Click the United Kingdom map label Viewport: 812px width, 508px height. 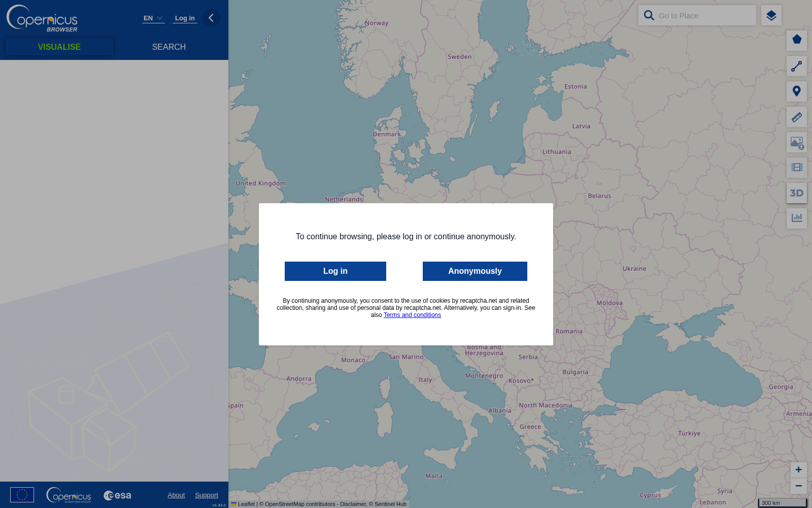[x=260, y=183]
